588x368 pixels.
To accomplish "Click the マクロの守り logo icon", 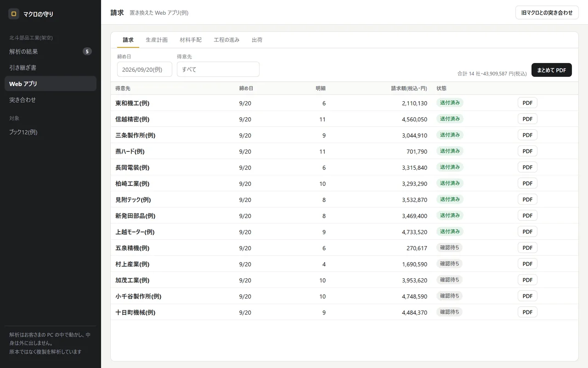I will coord(14,14).
